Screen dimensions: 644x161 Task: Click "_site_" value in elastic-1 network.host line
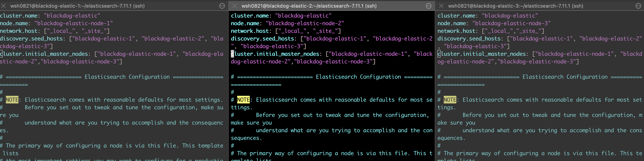(x=94, y=31)
